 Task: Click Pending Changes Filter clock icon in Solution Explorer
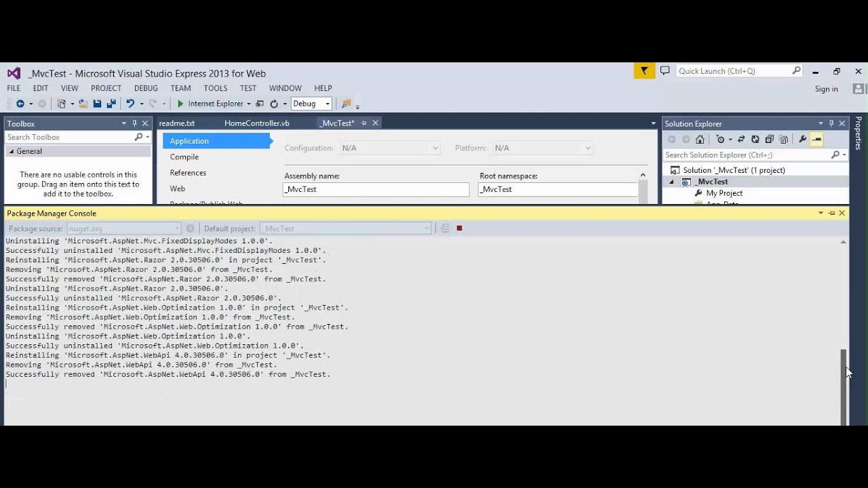(720, 139)
